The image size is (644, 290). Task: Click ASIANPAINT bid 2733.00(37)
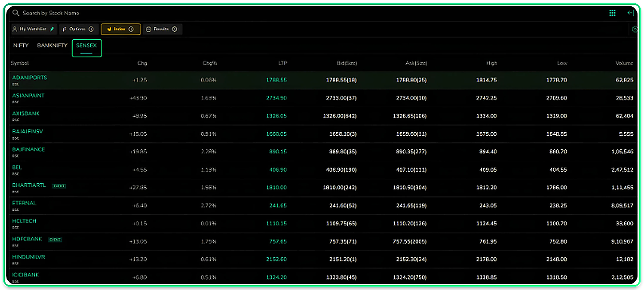click(x=341, y=98)
